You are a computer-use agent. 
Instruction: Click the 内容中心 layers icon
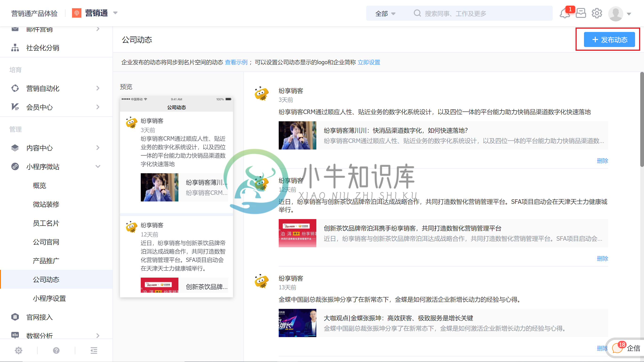tap(15, 148)
